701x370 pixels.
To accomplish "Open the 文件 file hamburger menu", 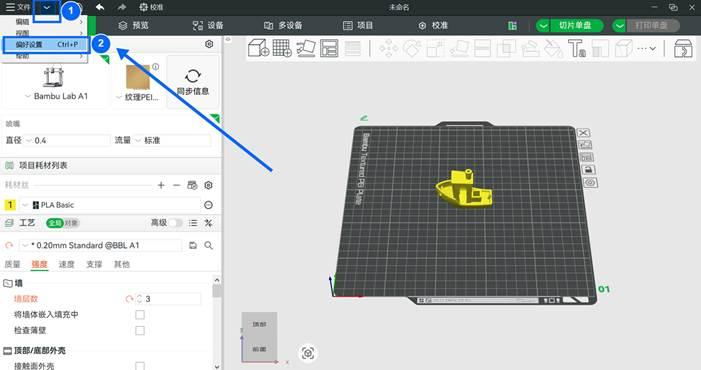I will [x=17, y=7].
